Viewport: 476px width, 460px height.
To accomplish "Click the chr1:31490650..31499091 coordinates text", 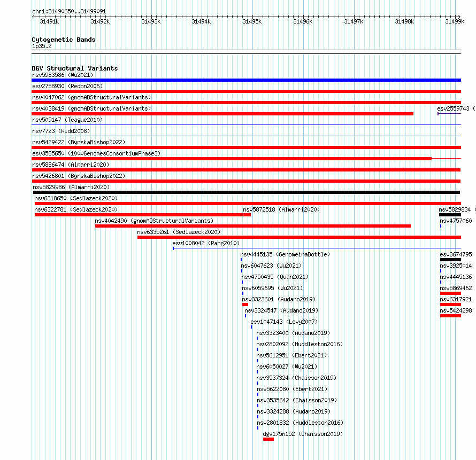I will click(69, 11).
